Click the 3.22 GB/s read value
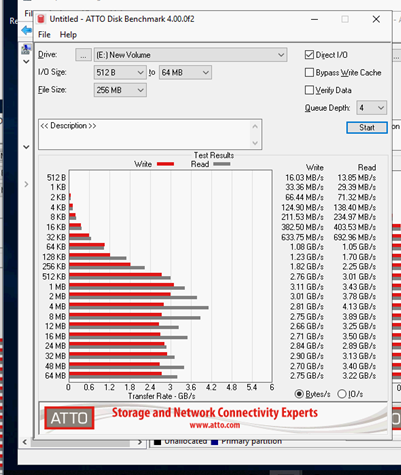This screenshot has height=475, width=401. click(359, 376)
